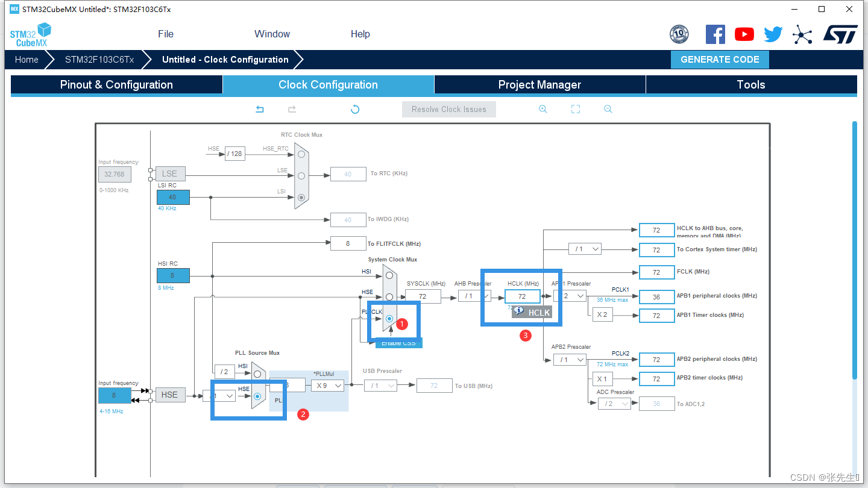Undo the last clock configuration change
This screenshot has width=868, height=488.
coord(260,109)
